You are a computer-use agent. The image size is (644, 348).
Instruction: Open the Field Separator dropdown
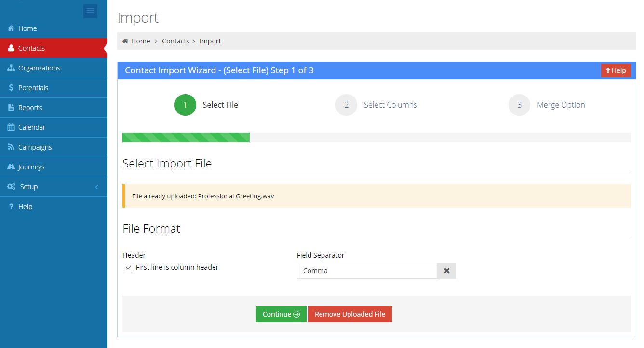point(368,271)
